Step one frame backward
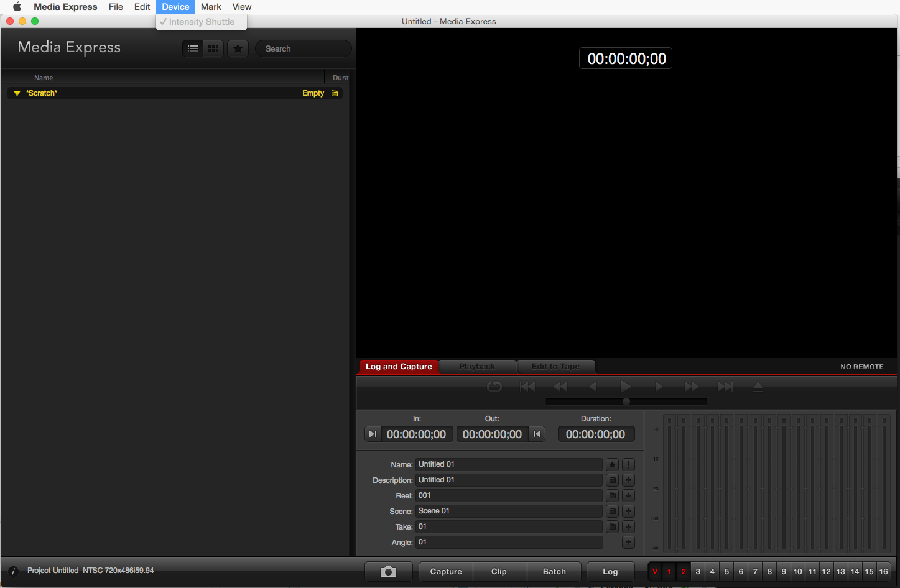The height and width of the screenshot is (588, 900). click(x=593, y=387)
